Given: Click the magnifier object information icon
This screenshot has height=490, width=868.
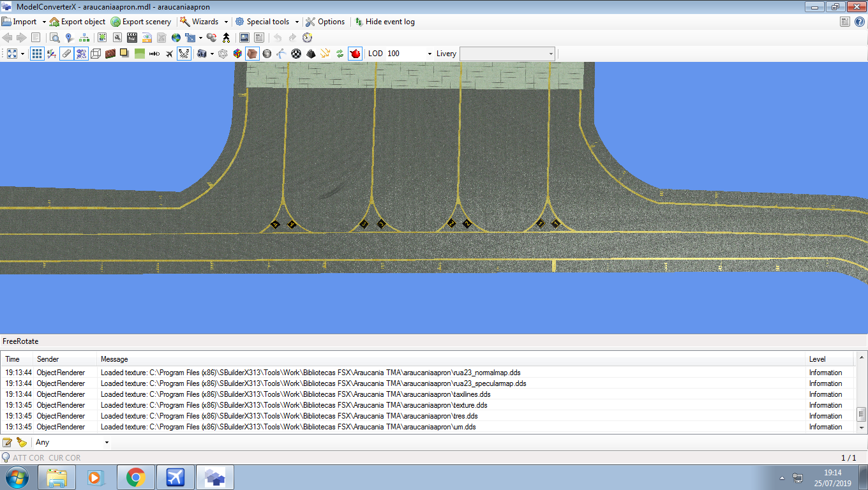Looking at the screenshot, I should 54,37.
